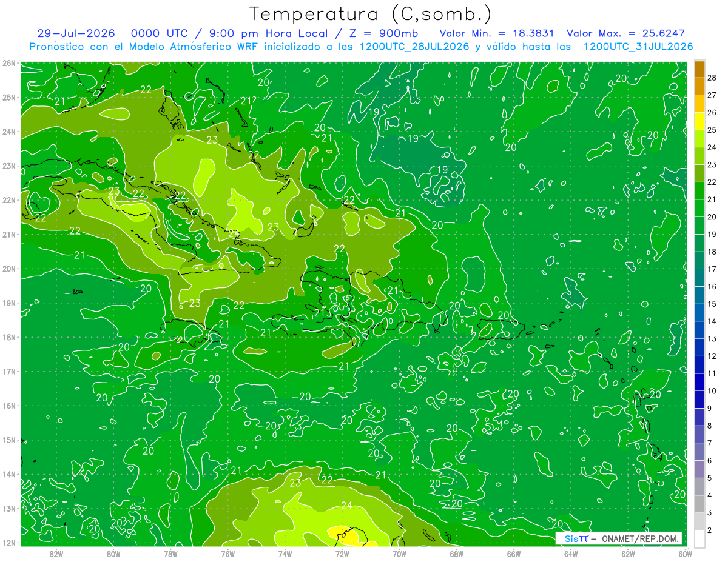Screen dimensions: 728x562
Task: Click the "64W" longitude axis label
Action: click(x=571, y=554)
